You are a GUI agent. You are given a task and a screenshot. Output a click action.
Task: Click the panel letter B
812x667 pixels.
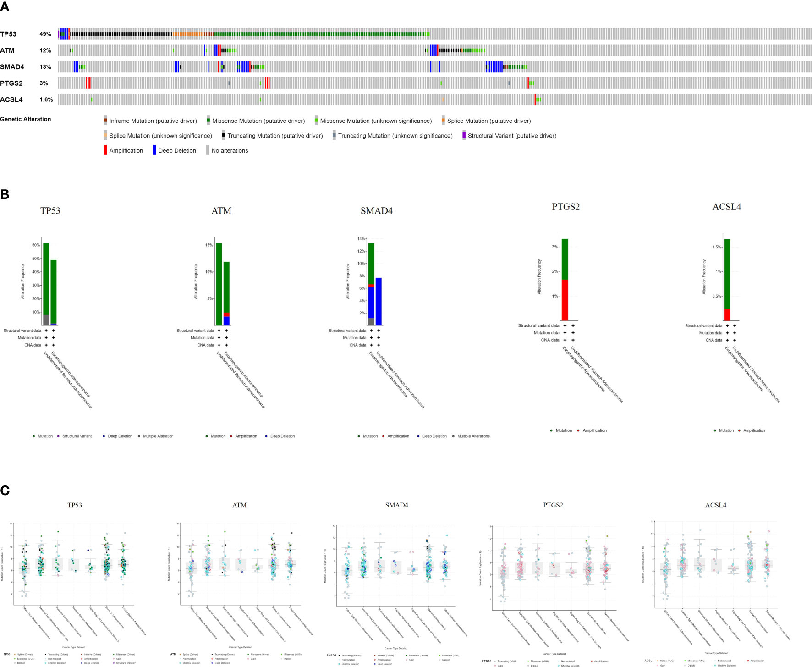click(x=5, y=194)
